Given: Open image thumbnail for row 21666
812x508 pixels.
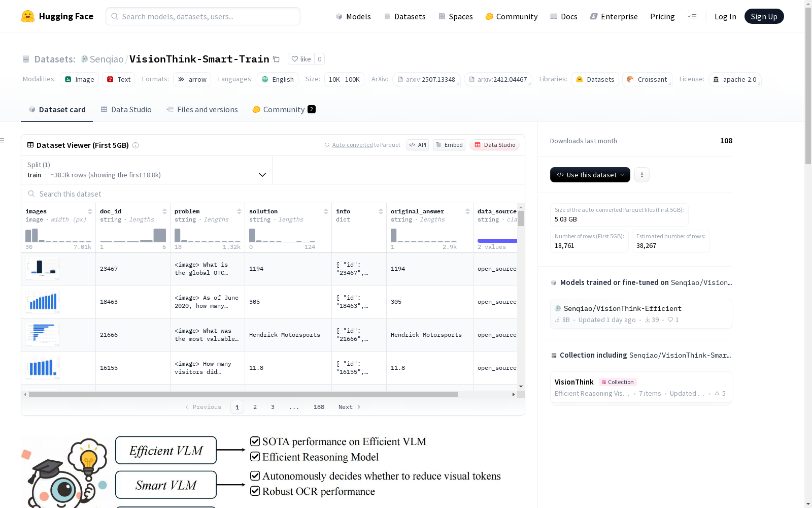Looking at the screenshot, I should pyautogui.click(x=43, y=335).
